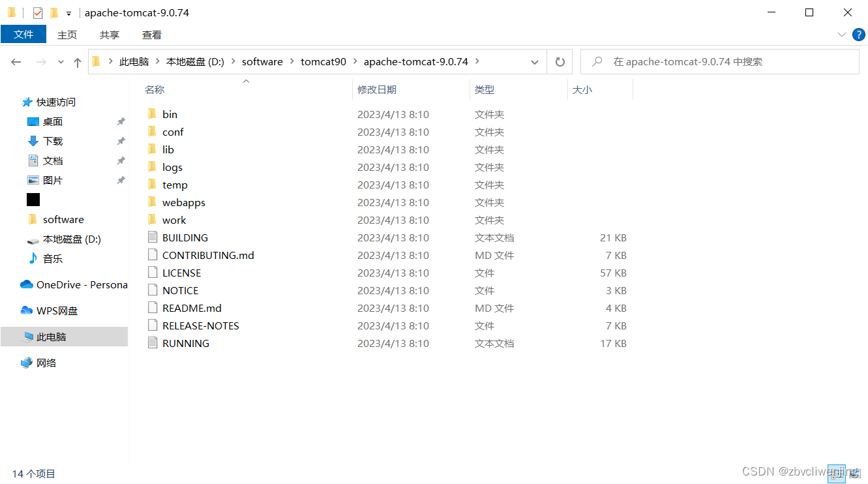Click the BUILDING text document icon
Image resolution: width=868 pixels, height=484 pixels.
point(153,237)
